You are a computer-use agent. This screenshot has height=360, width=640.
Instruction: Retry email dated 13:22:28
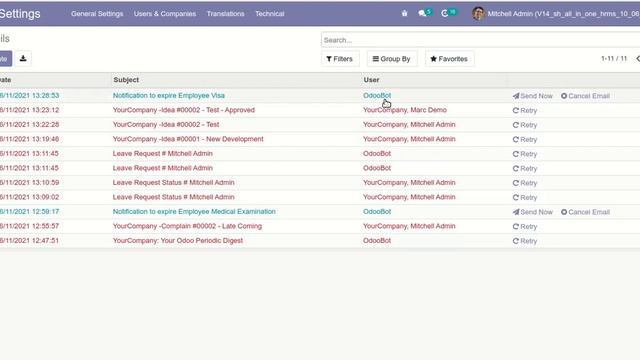pyautogui.click(x=524, y=125)
